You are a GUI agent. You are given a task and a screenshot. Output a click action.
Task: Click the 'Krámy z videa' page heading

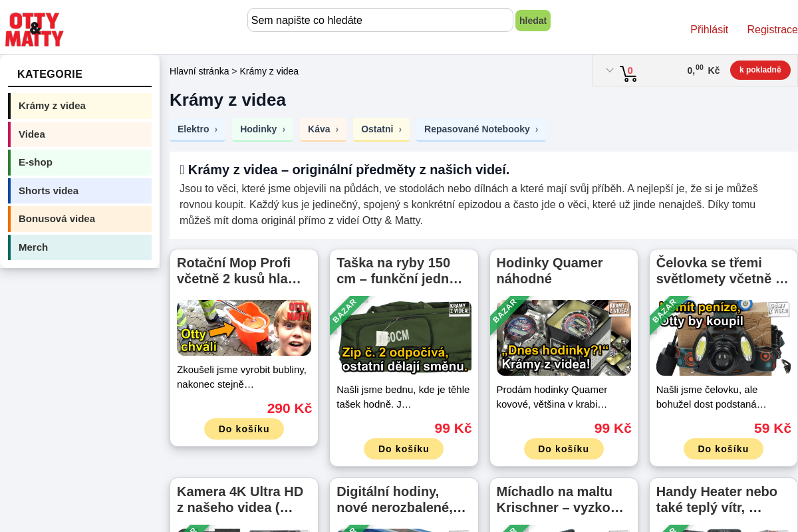(227, 100)
